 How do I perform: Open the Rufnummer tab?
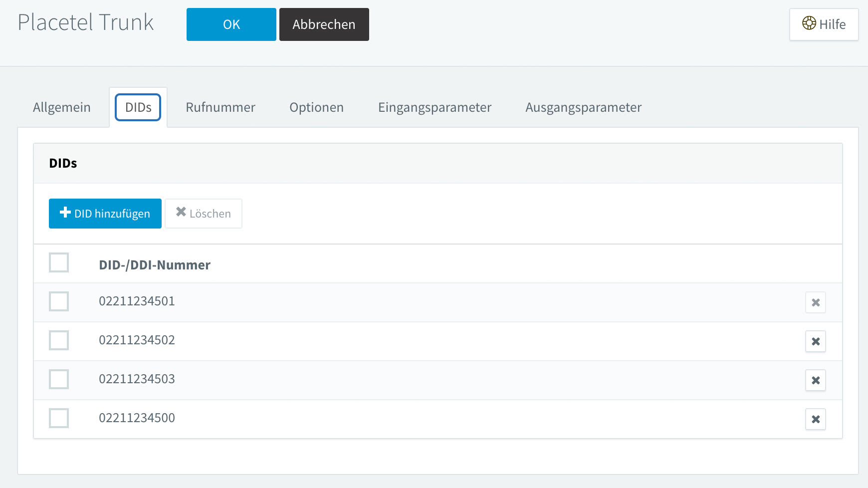[x=220, y=107]
